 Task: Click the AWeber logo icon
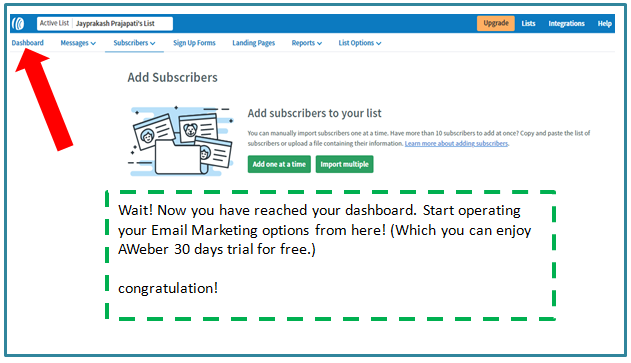click(x=18, y=23)
